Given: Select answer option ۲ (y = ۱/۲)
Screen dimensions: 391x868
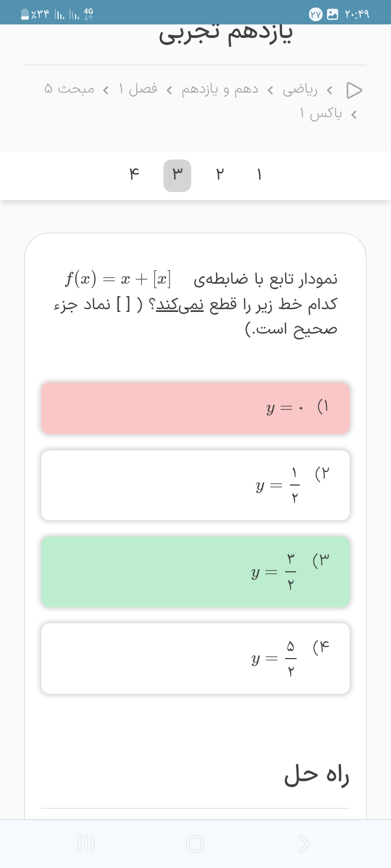Looking at the screenshot, I should click(195, 485).
